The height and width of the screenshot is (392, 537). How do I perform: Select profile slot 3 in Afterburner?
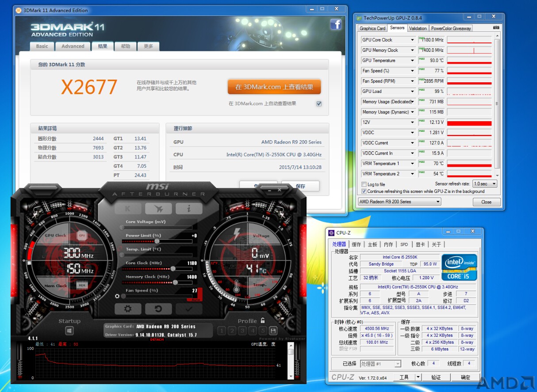pos(242,331)
